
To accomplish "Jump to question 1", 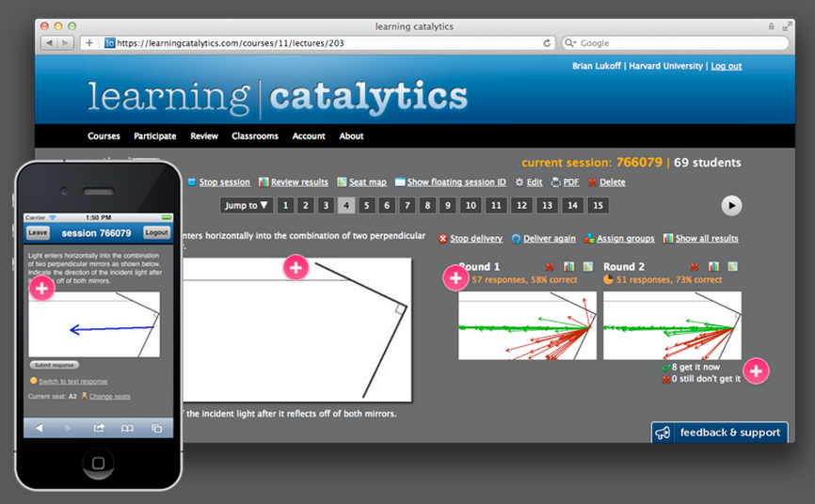I will [285, 205].
